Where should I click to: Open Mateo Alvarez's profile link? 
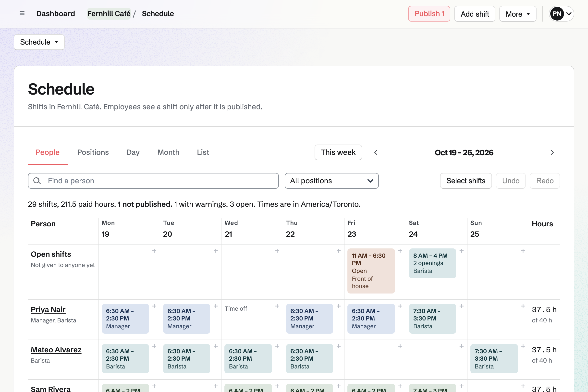[x=56, y=350]
